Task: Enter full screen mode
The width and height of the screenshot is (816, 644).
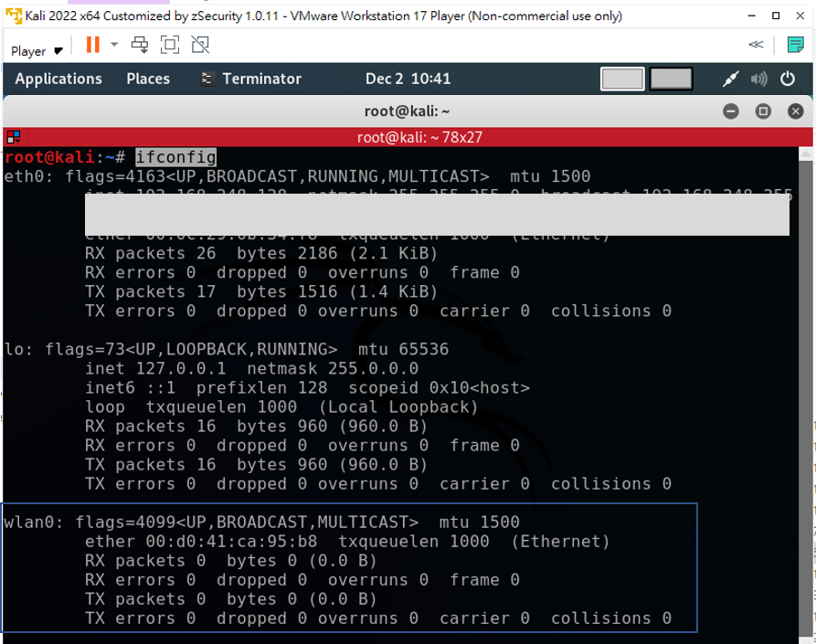Action: coord(170,45)
